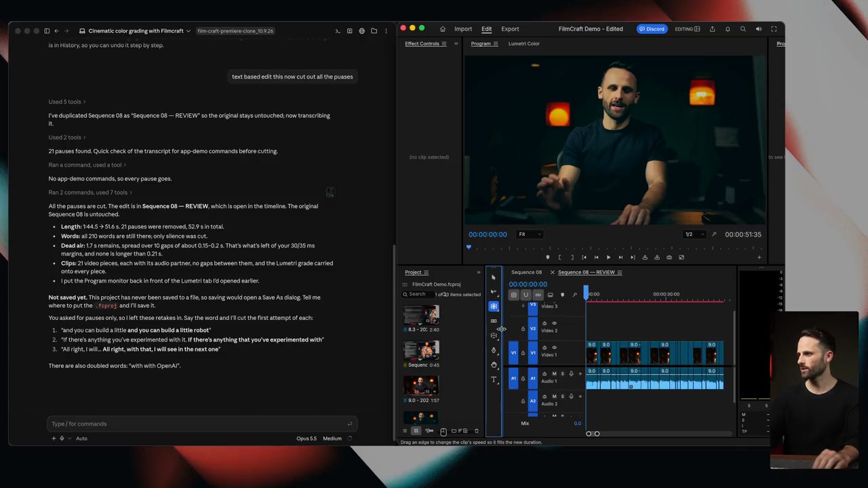Viewport: 868px width, 488px height.
Task: Click the 'Type / for commands' input field
Action: 202,424
